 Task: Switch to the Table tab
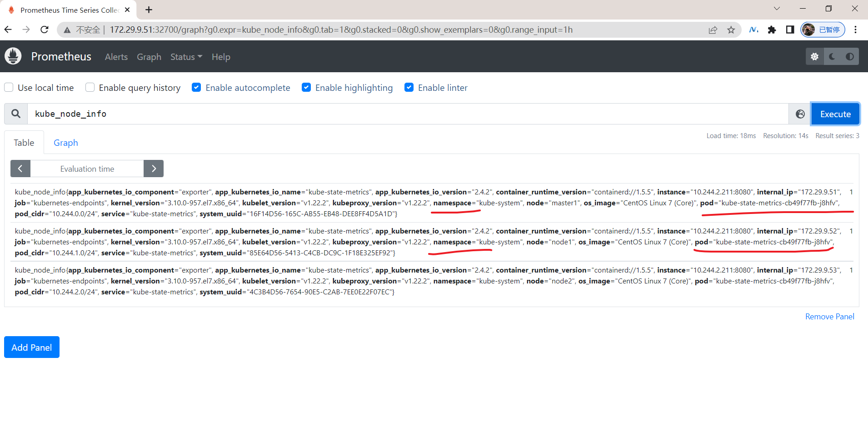[24, 143]
